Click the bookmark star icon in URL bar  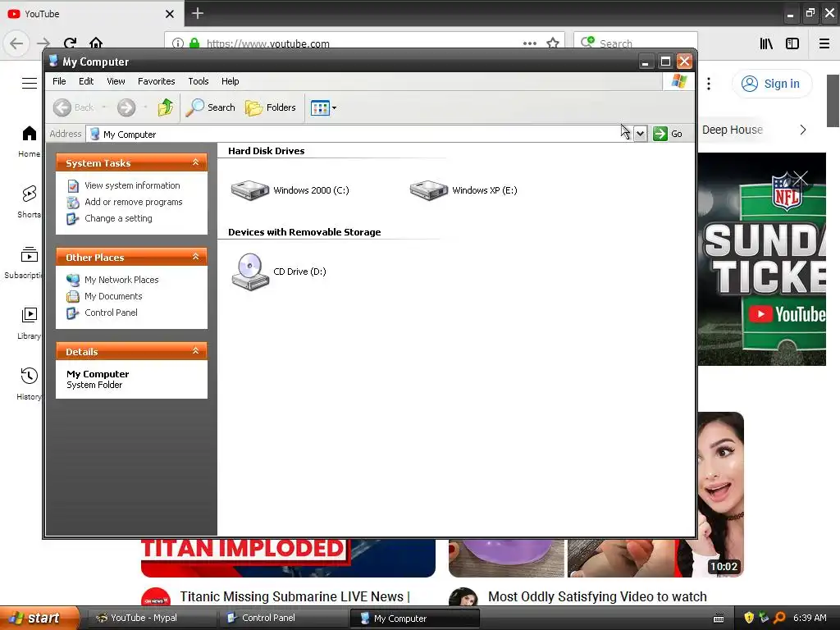553,43
